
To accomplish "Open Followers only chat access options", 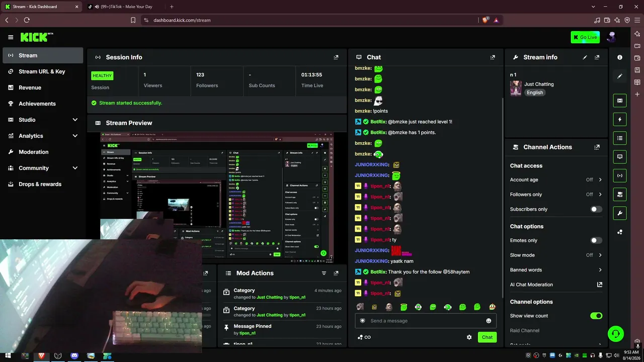I will pos(556,195).
